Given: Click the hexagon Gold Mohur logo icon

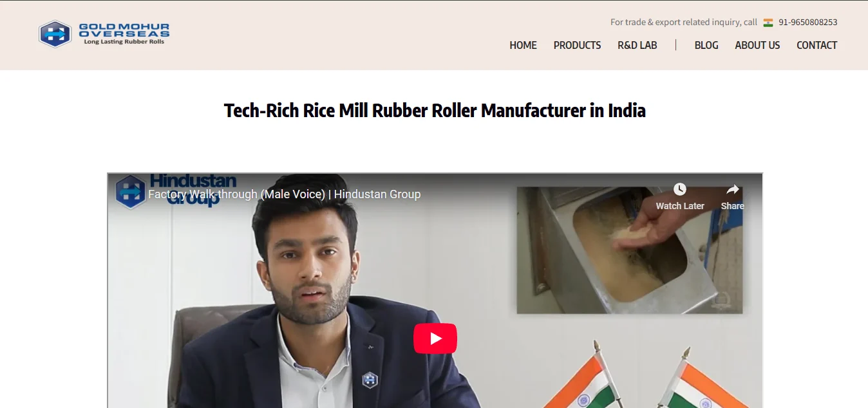Looking at the screenshot, I should [x=55, y=33].
